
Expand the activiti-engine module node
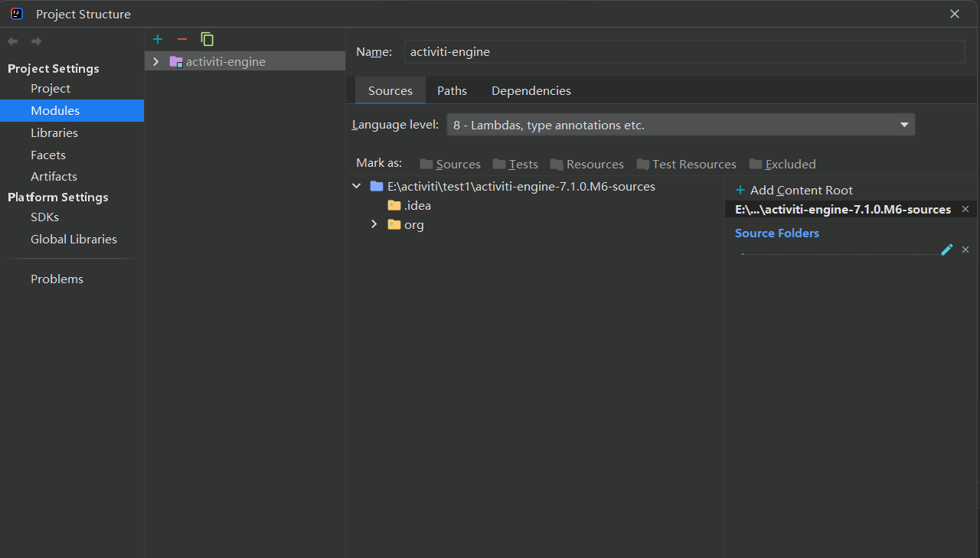(x=156, y=61)
